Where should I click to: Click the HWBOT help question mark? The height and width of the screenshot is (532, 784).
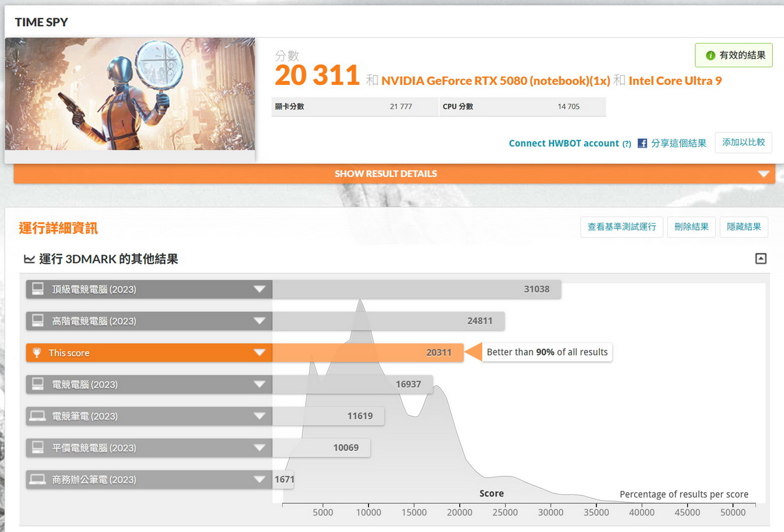(x=627, y=144)
